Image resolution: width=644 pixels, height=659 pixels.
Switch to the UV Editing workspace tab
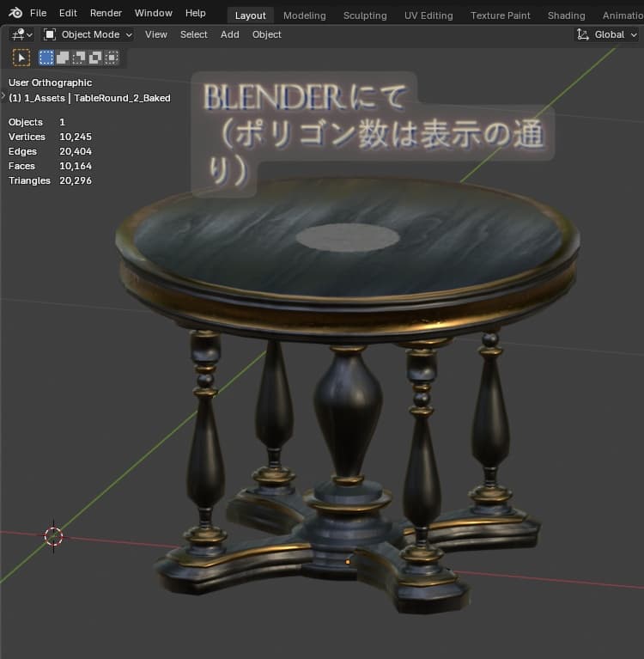pyautogui.click(x=428, y=15)
